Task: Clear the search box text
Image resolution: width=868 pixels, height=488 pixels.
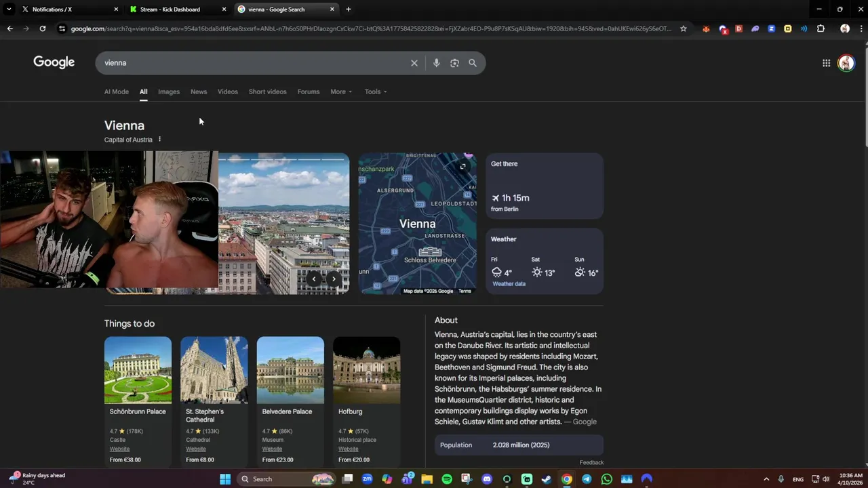Action: click(414, 63)
